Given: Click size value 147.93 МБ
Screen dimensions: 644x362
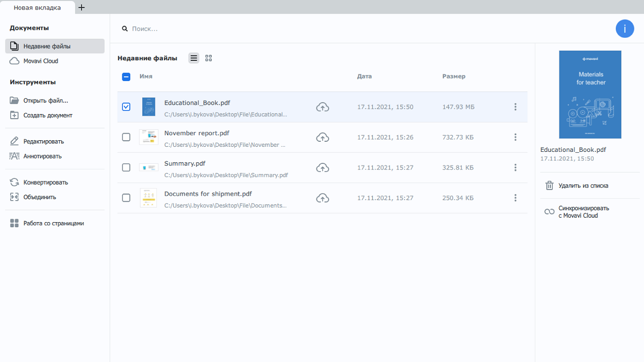Looking at the screenshot, I should click(458, 107).
